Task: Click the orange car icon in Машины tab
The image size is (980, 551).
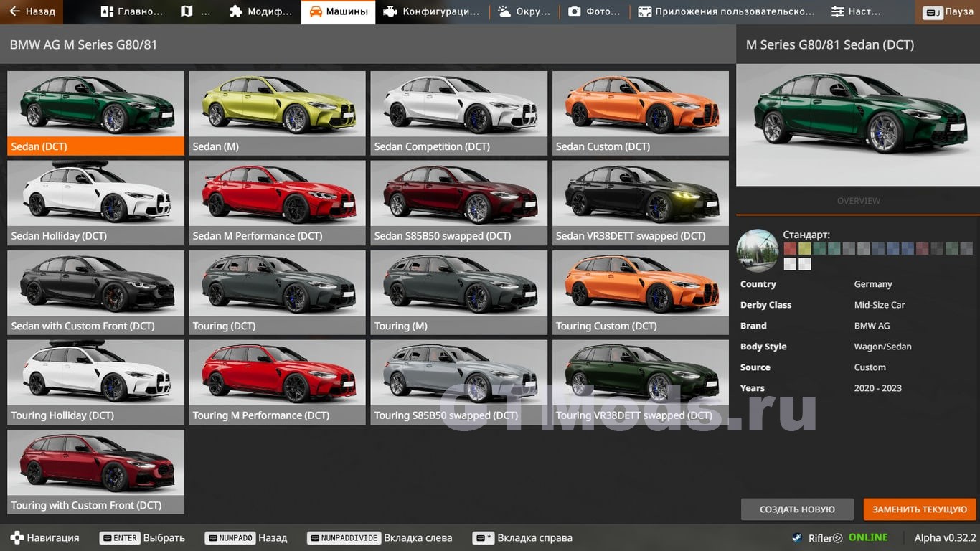Action: point(316,11)
